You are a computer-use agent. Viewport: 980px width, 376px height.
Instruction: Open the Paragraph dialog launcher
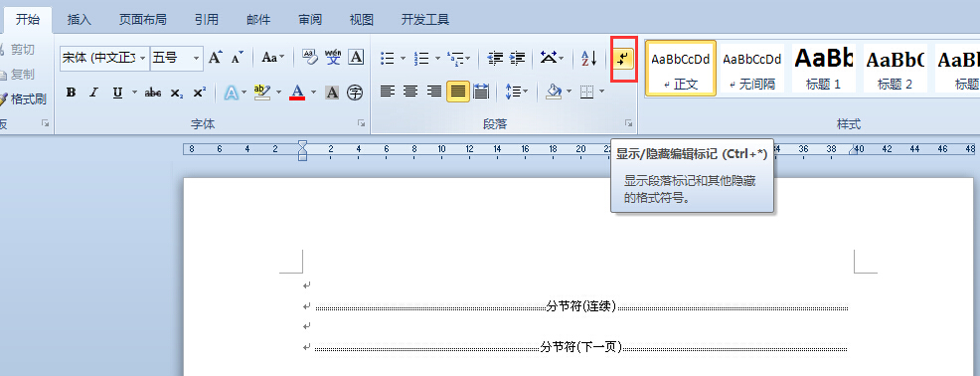click(x=629, y=124)
